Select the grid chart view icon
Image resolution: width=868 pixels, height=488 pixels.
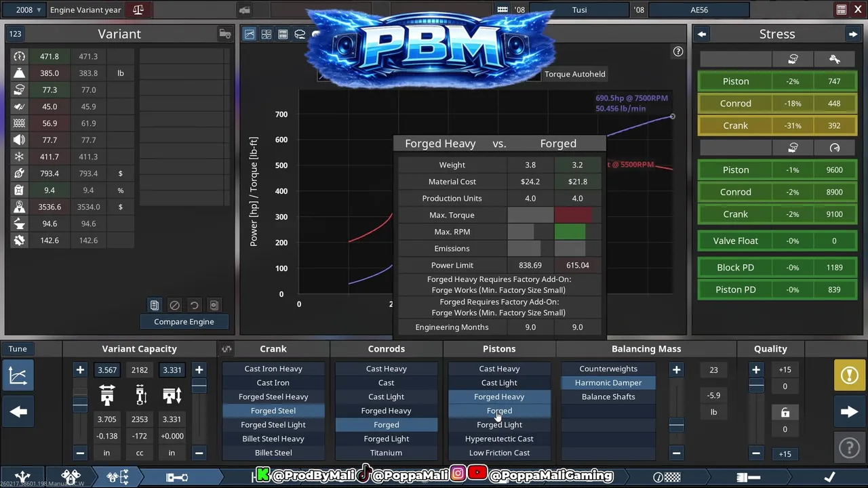pyautogui.click(x=267, y=34)
